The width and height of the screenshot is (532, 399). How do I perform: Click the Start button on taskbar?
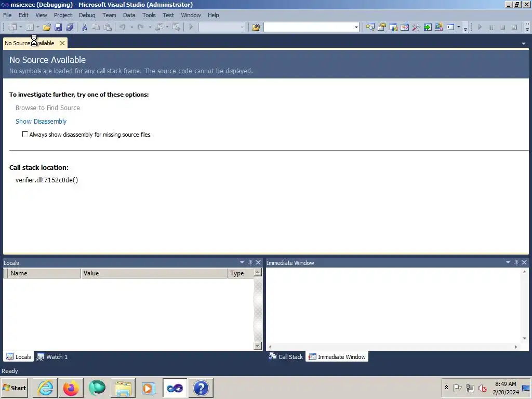pos(14,388)
